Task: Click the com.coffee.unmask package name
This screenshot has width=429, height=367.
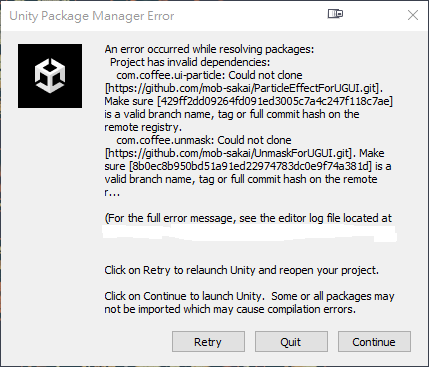Action: (x=163, y=140)
